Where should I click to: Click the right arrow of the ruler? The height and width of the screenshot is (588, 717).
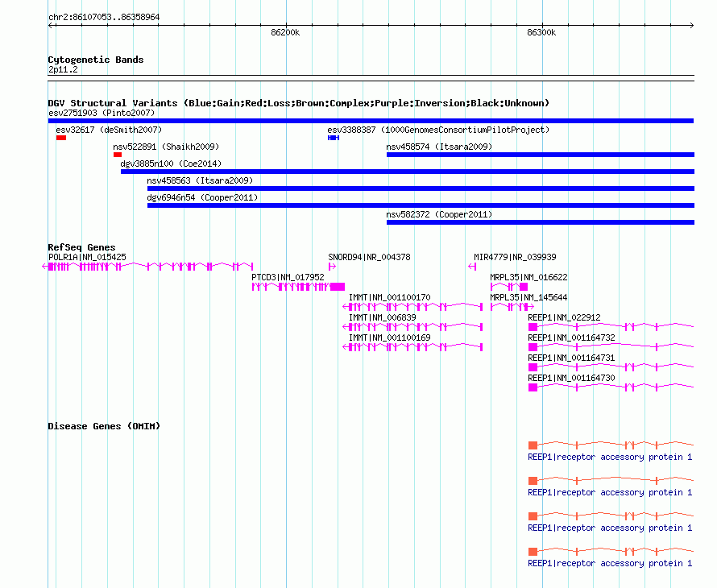691,26
